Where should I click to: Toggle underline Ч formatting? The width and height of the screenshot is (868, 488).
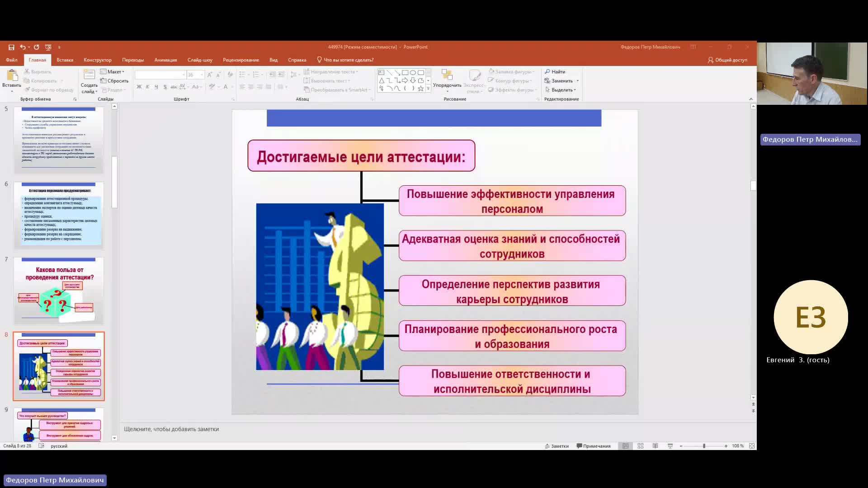[x=156, y=87]
